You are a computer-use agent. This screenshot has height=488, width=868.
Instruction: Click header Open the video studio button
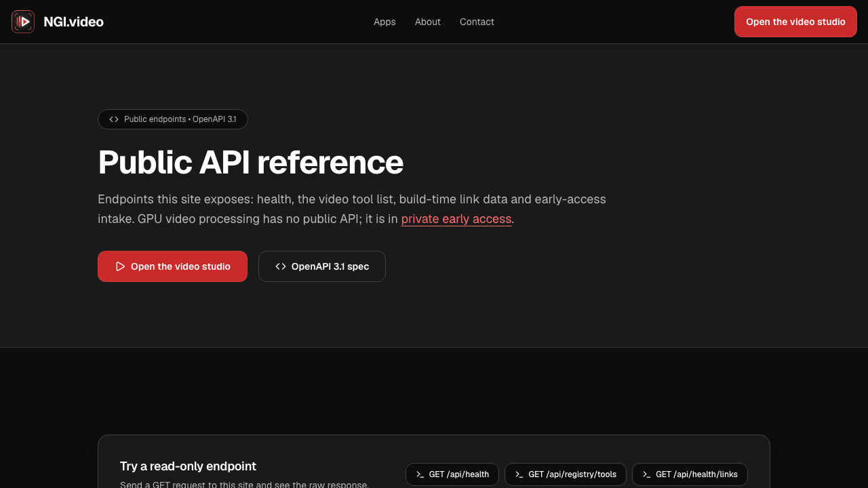[795, 22]
